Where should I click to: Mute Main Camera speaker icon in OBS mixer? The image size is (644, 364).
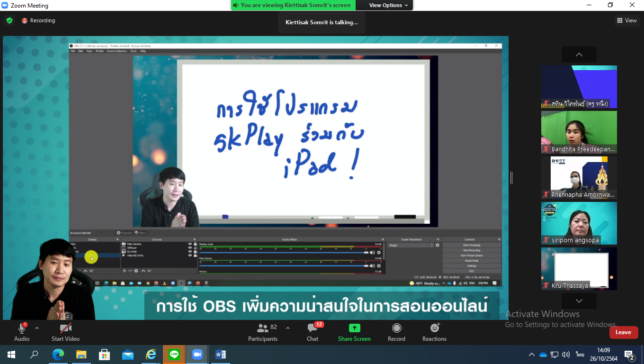(x=372, y=266)
